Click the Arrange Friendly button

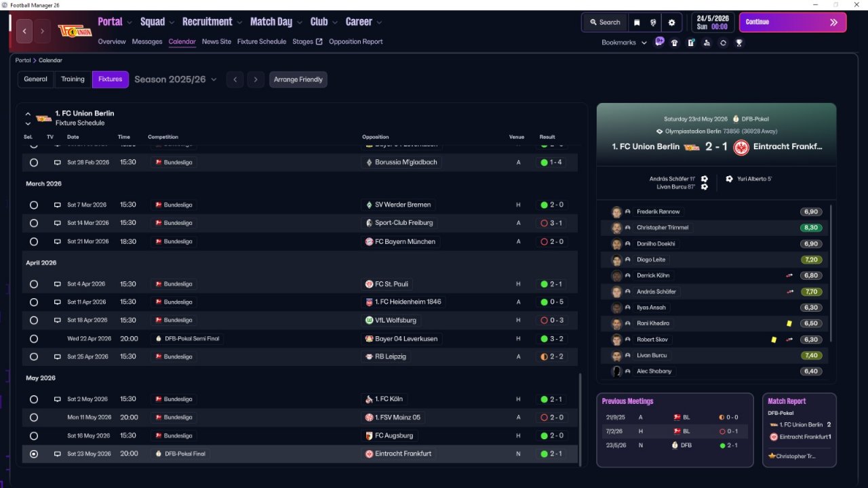[x=298, y=79]
